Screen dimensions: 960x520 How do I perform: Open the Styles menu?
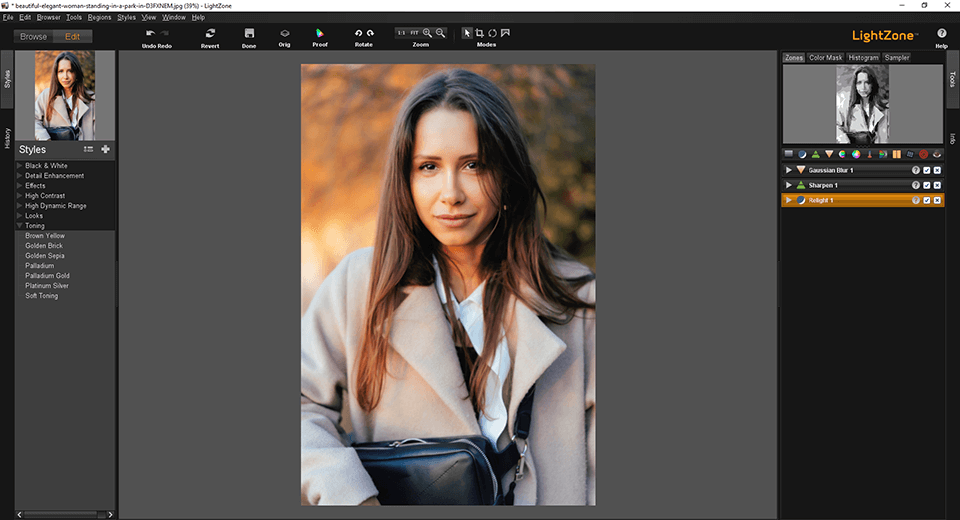click(x=127, y=17)
